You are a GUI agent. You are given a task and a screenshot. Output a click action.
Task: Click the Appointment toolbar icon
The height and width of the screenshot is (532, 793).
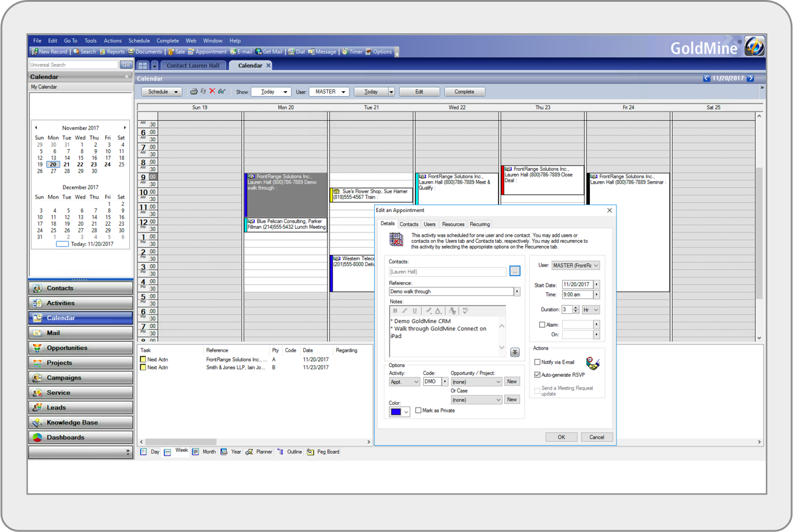pos(191,52)
